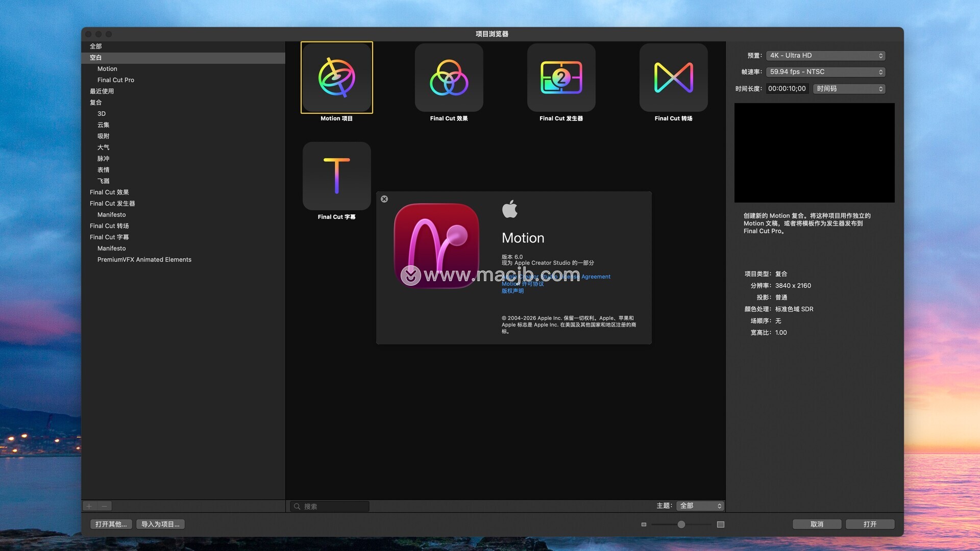Close the Motion about panel
This screenshot has height=551, width=980.
coord(384,199)
